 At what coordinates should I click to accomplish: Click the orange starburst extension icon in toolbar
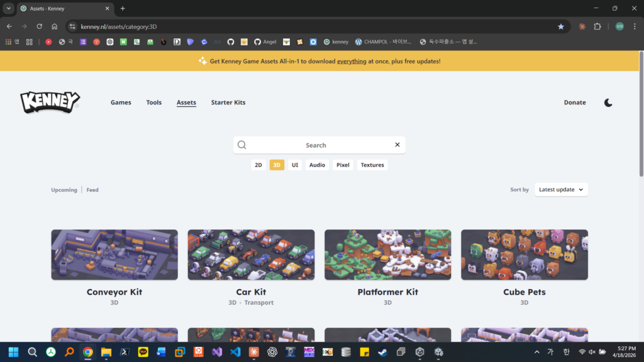(x=582, y=26)
